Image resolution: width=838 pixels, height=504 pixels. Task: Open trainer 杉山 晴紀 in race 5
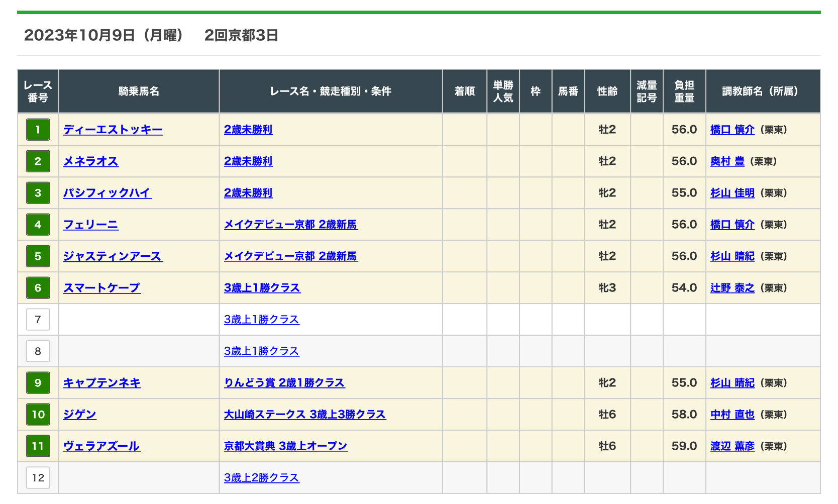(x=732, y=256)
